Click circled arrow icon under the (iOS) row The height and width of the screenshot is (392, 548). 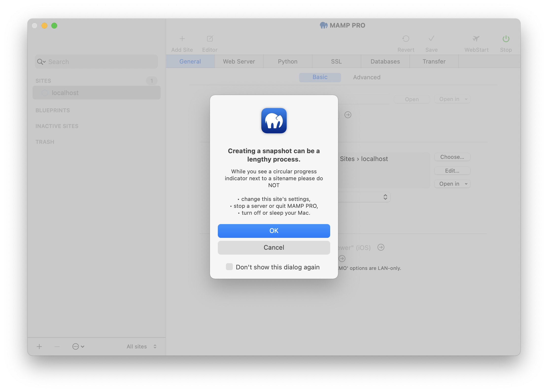pyautogui.click(x=342, y=258)
